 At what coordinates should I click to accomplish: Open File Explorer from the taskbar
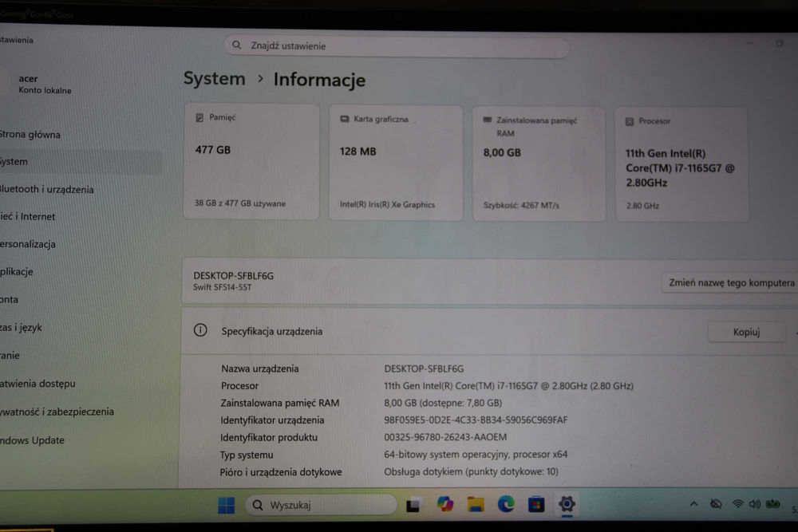[476, 505]
